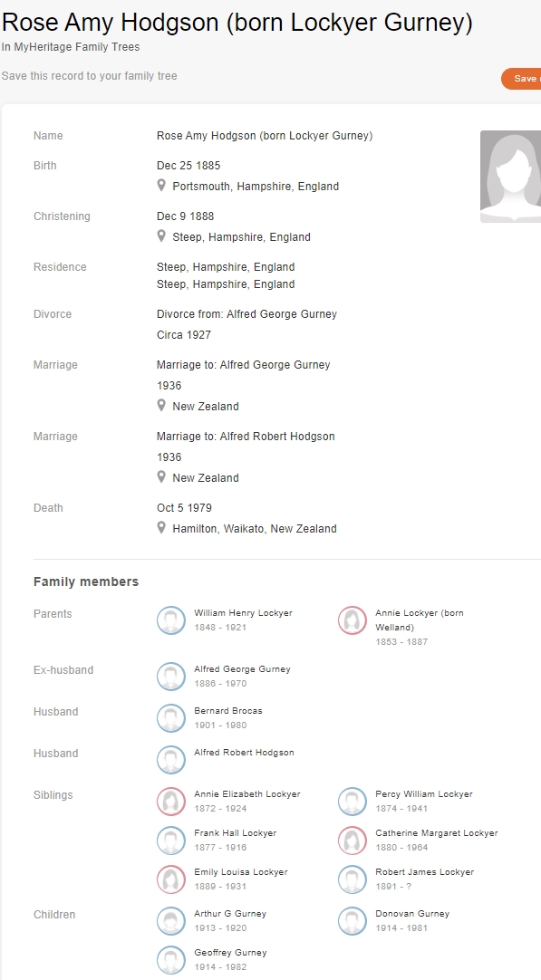The image size is (541, 980).
Task: Open Alfred George Gurney's avatar icon
Action: tap(170, 677)
